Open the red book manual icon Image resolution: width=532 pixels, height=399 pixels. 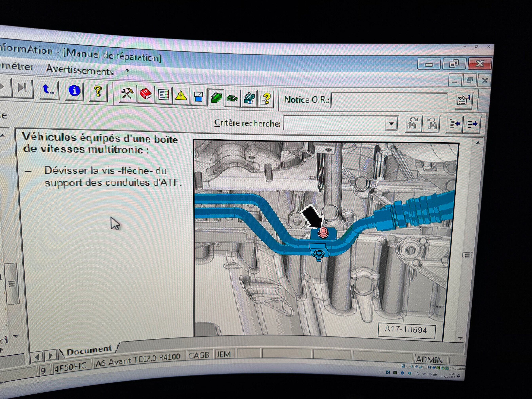[146, 94]
